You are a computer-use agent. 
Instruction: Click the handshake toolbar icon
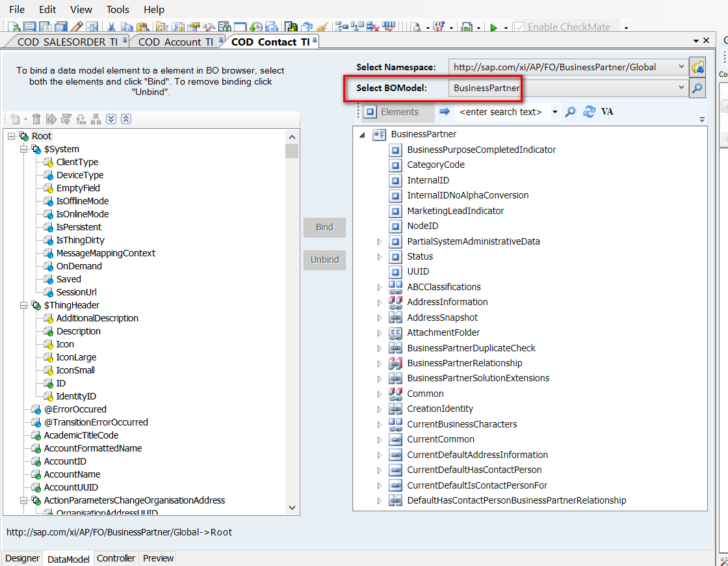point(194,27)
